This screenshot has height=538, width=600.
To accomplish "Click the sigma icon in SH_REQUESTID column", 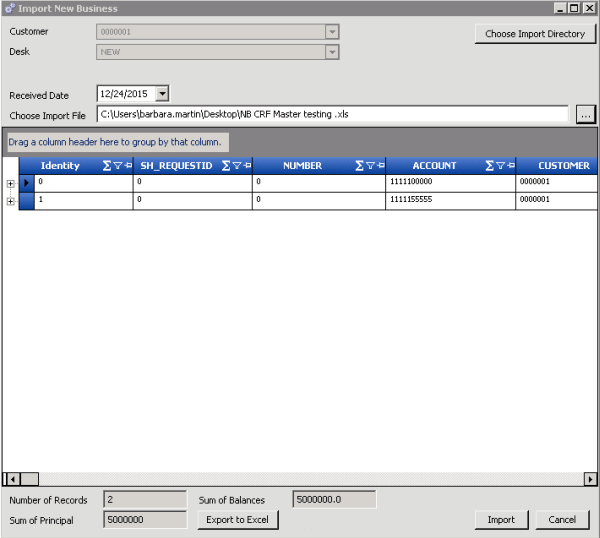I will [x=226, y=166].
